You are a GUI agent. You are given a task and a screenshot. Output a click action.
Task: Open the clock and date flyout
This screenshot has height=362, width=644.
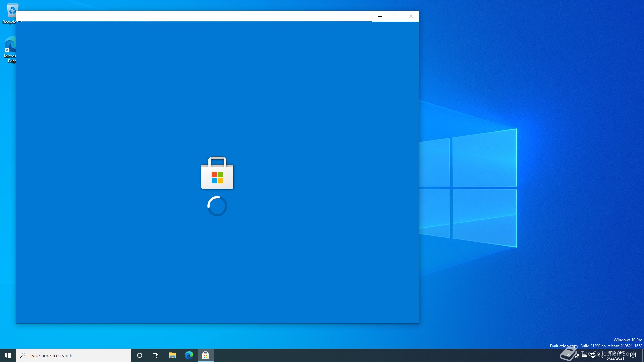point(615,355)
